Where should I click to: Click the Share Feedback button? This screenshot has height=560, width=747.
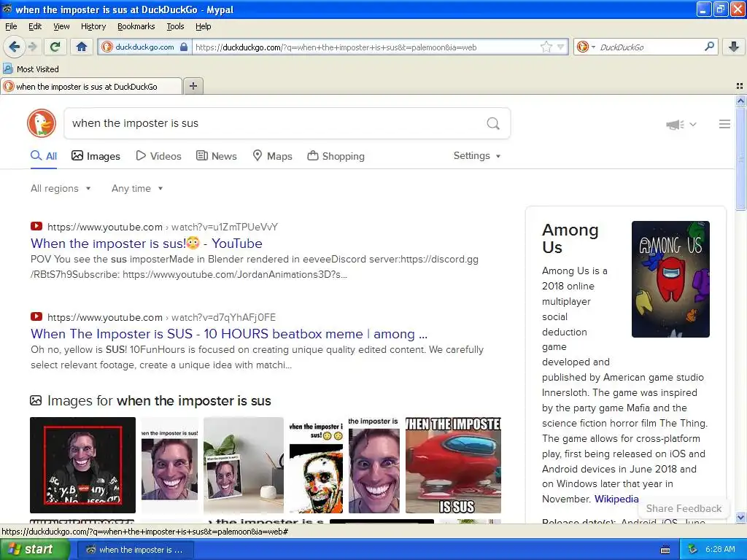click(x=684, y=508)
